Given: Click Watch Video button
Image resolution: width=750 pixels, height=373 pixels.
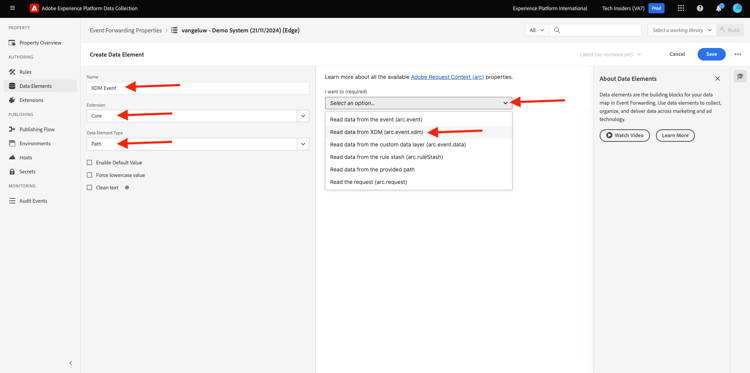Looking at the screenshot, I should (x=625, y=135).
